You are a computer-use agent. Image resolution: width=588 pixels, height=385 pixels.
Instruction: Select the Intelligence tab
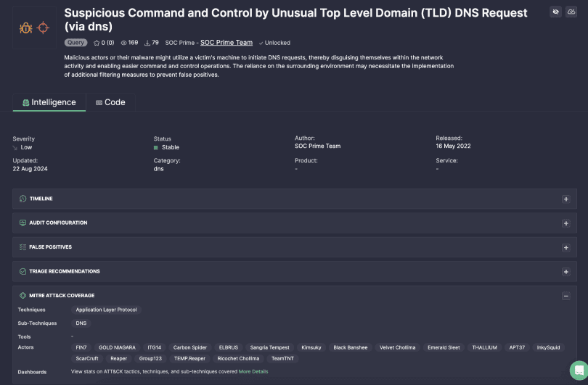49,103
